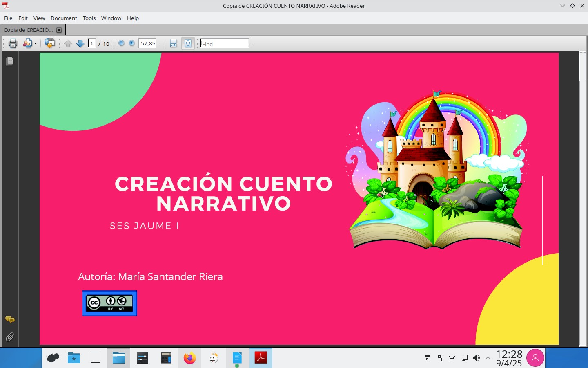Click the Creative Commons license badge
This screenshot has width=588, height=368.
[109, 303]
